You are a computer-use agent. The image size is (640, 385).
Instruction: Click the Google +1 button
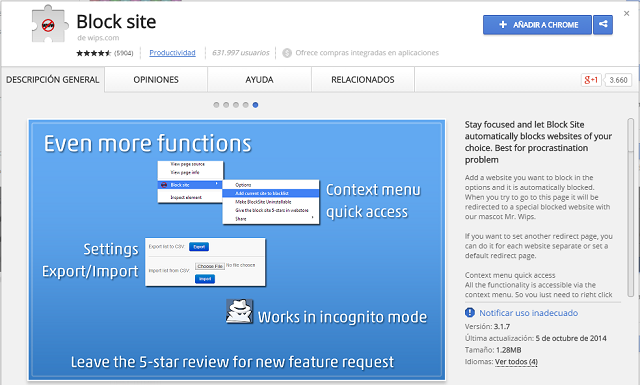(591, 80)
